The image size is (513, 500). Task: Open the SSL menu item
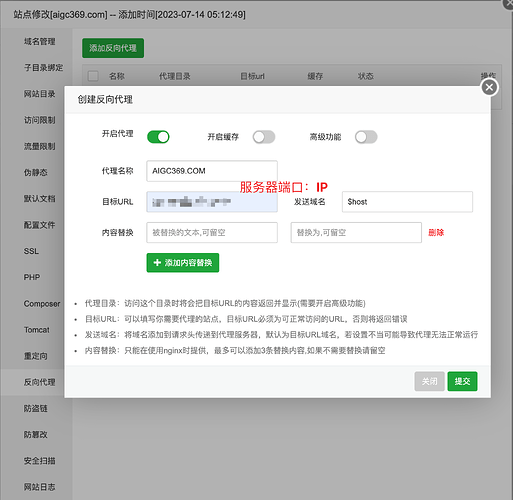pos(31,251)
